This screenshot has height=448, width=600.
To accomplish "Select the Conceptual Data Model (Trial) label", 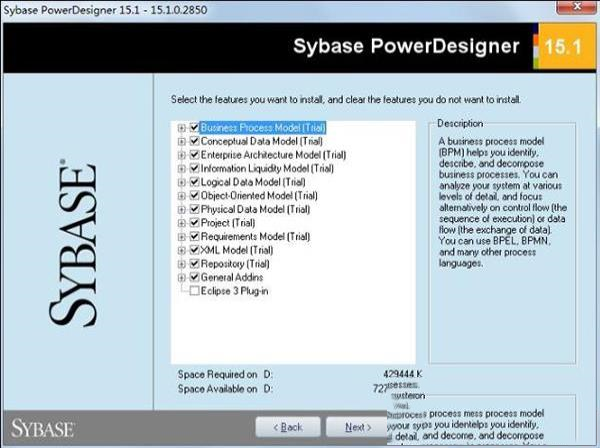I will (x=262, y=141).
